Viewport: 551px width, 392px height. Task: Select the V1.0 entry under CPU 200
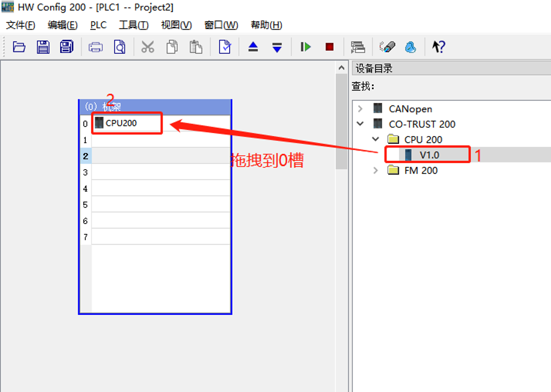[x=429, y=155]
